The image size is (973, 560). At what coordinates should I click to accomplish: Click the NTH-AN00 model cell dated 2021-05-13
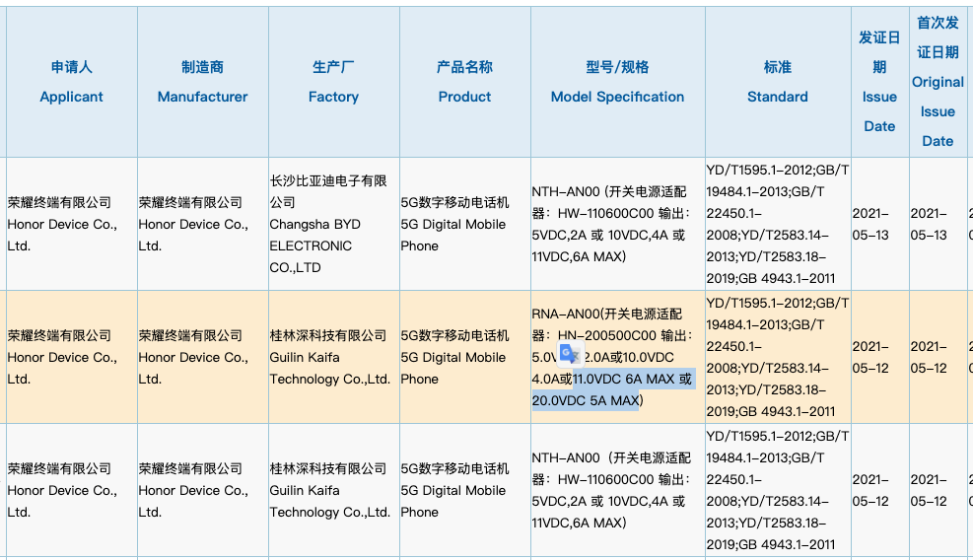(617, 224)
